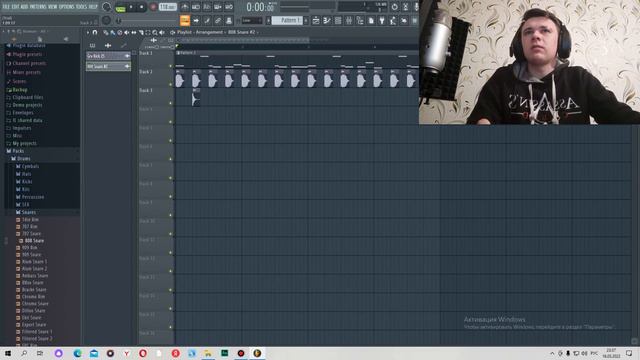Screen dimensions: 640x360
Task: Open the EDIT menu
Action: coord(15,7)
